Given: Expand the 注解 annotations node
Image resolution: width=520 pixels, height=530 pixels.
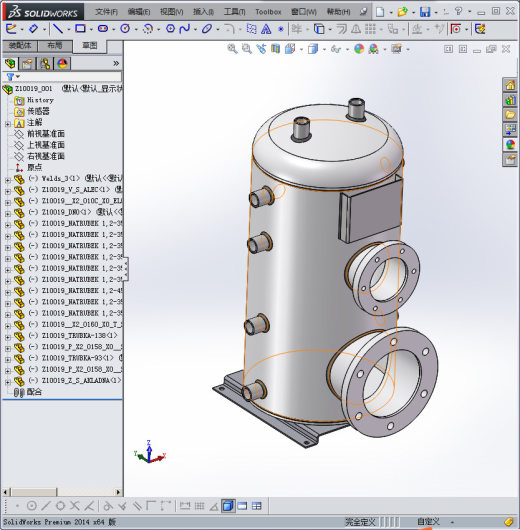Looking at the screenshot, I should click(8, 124).
